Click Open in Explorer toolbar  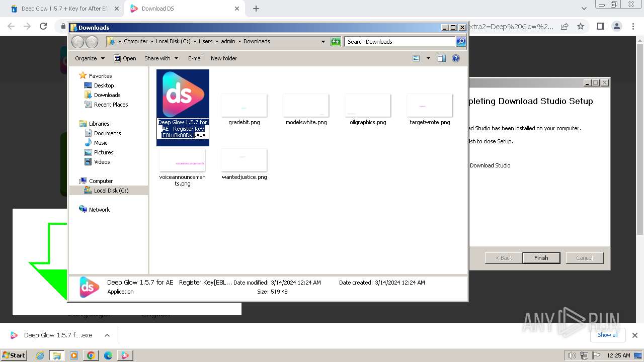pyautogui.click(x=125, y=58)
